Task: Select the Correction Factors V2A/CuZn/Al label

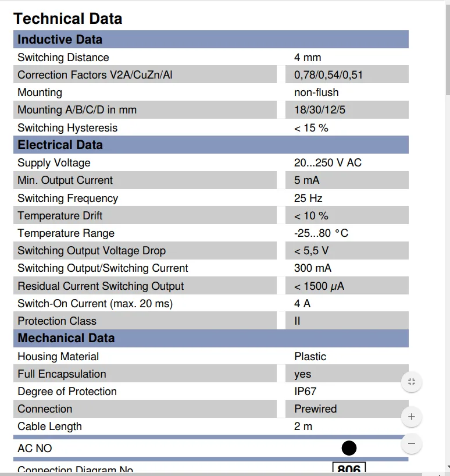Action: pos(95,75)
